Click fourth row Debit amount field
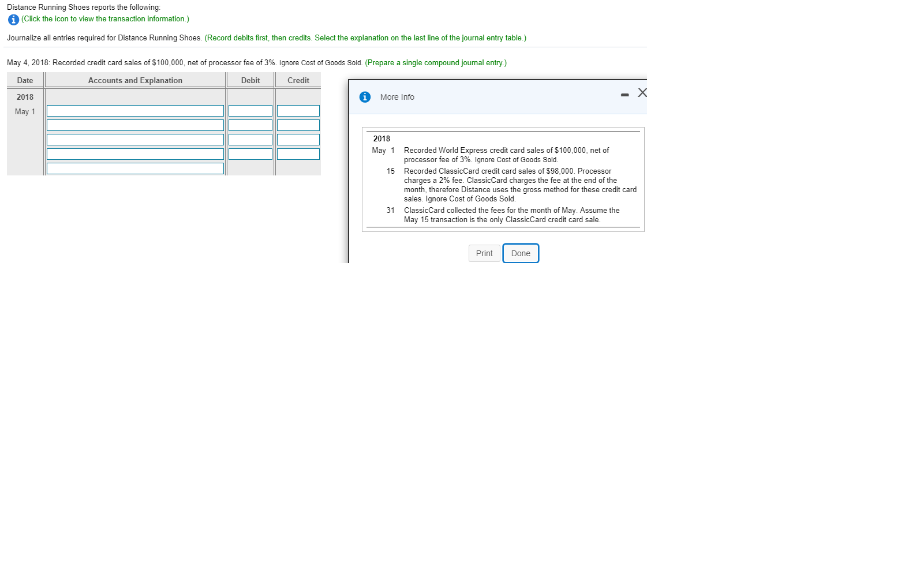Image resolution: width=920 pixels, height=588 pixels. [250, 154]
